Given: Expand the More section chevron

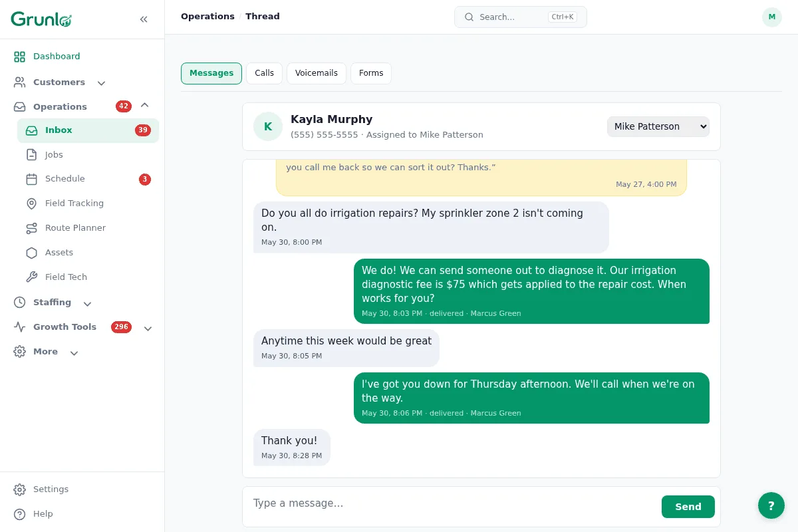Looking at the screenshot, I should pos(74,352).
